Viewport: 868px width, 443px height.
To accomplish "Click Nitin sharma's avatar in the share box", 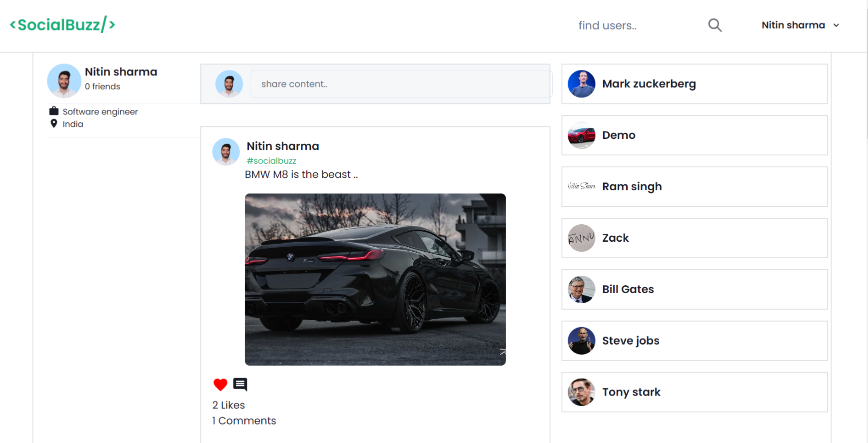I will coord(229,83).
